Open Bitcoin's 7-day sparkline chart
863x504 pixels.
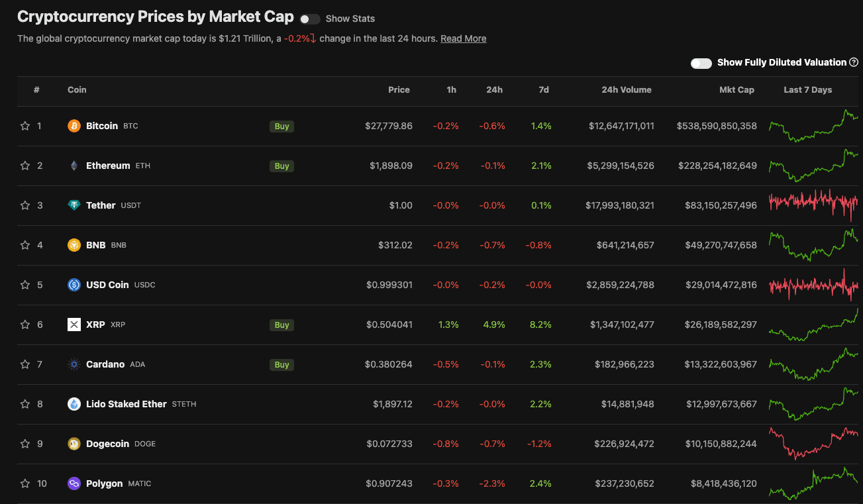point(813,126)
